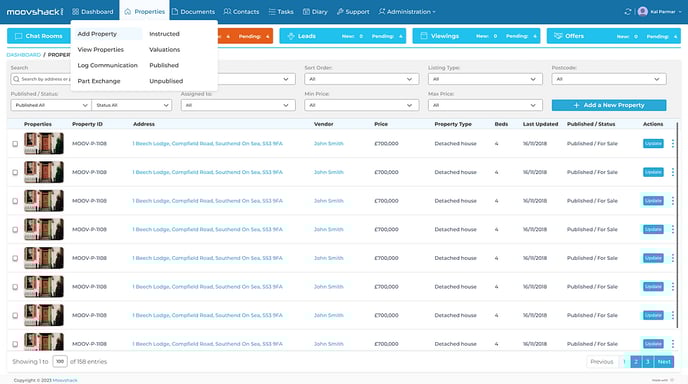Viewport: 688px width, 384px height.
Task: Open the John Smith vendor link in the first row
Action: [x=329, y=144]
